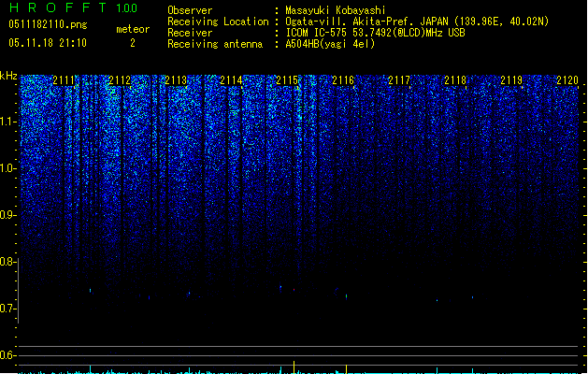This screenshot has width=588, height=374.
Task: Click the HROFFT 1.0.0 title text
Action: point(73,7)
